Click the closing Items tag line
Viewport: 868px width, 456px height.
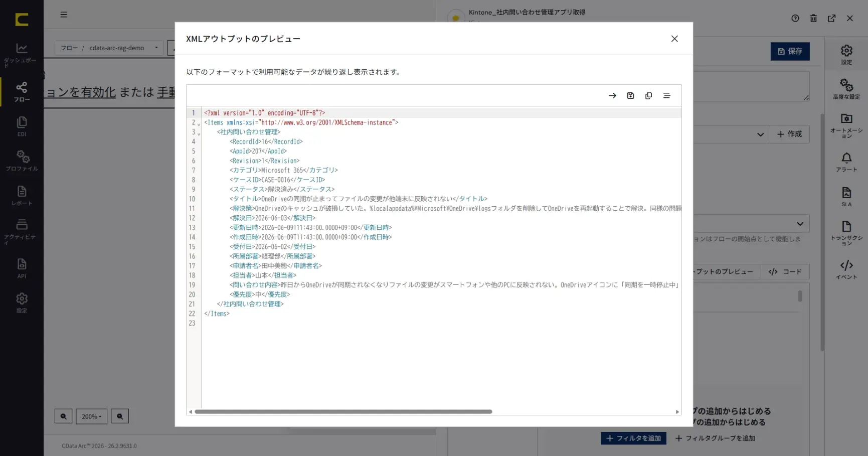[x=217, y=314]
